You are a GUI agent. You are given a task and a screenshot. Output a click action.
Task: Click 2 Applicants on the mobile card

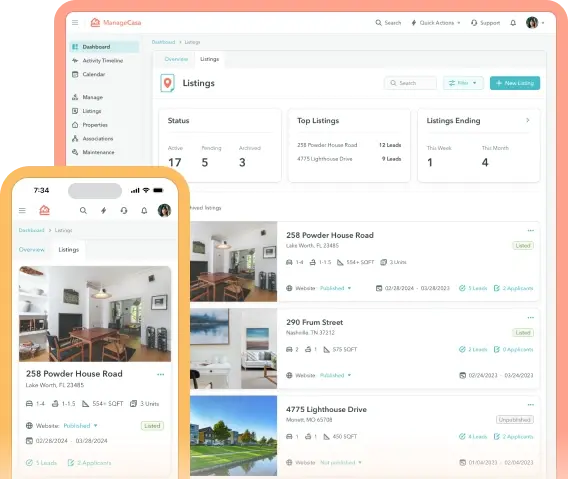89,463
